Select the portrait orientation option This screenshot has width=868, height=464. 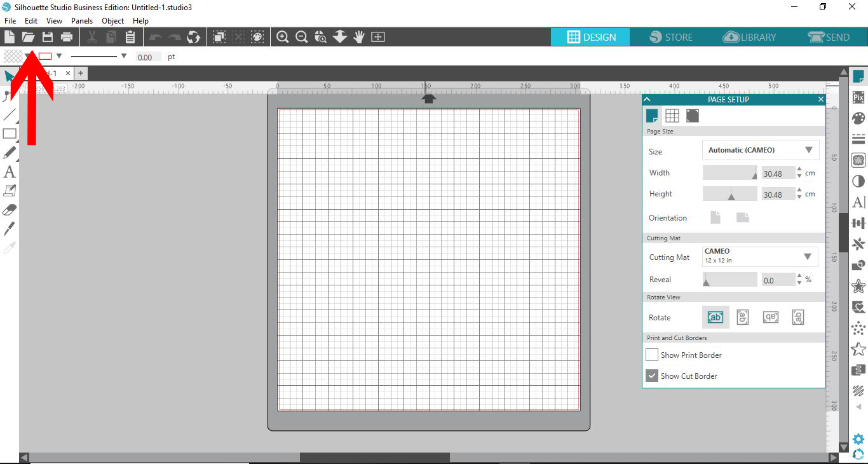coord(715,217)
